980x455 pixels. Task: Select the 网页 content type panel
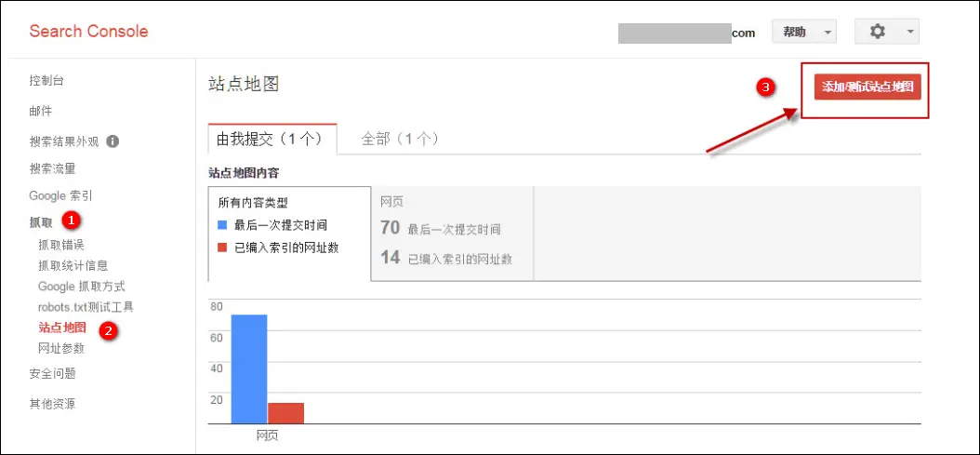click(x=452, y=233)
